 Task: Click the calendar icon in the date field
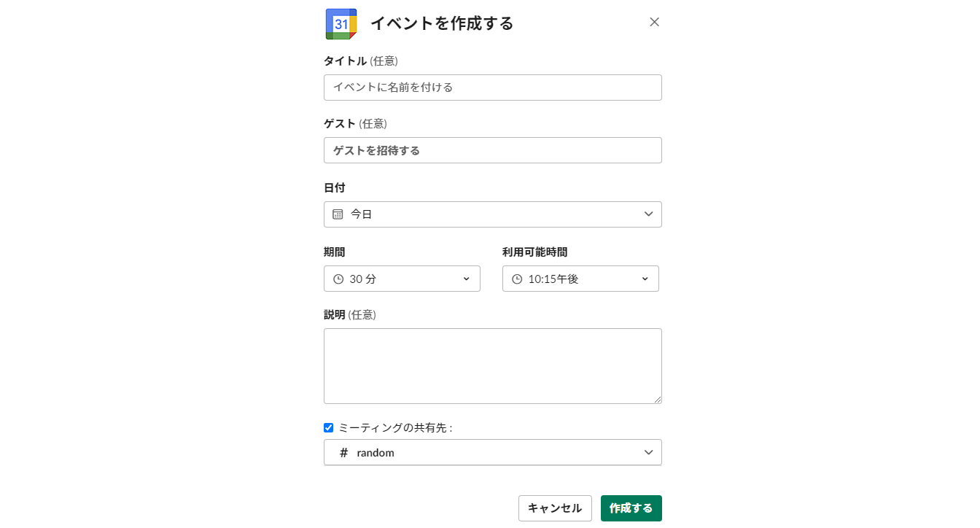click(338, 214)
